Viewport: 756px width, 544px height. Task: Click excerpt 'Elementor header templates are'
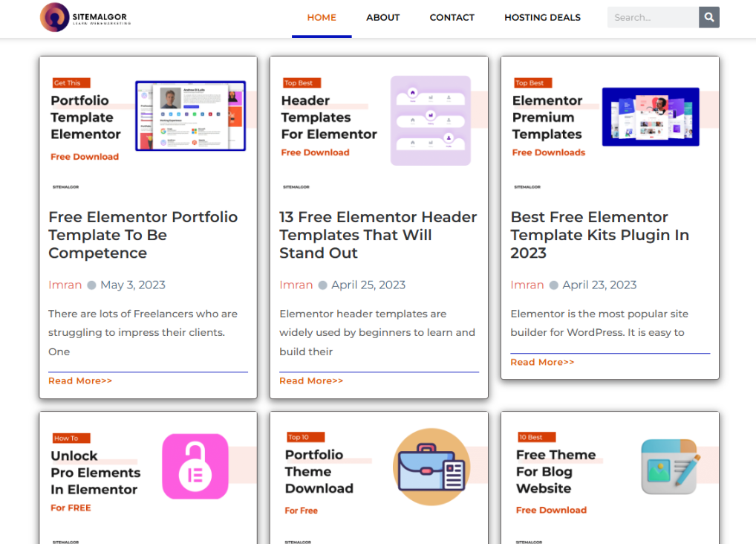[377, 333]
